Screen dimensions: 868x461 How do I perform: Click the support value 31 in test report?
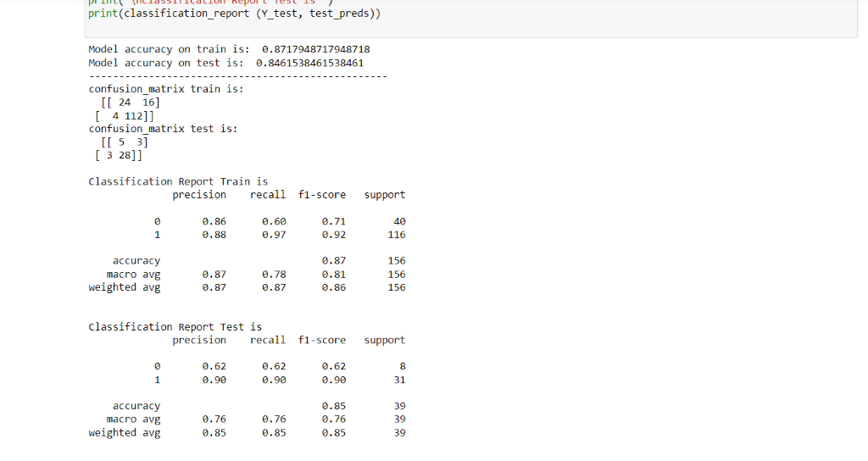click(x=399, y=380)
